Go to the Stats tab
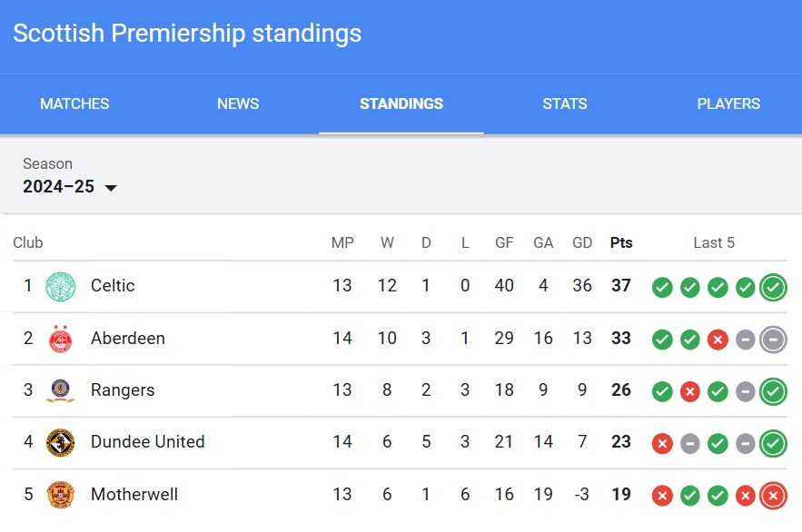This screenshot has width=802, height=532. coord(565,103)
